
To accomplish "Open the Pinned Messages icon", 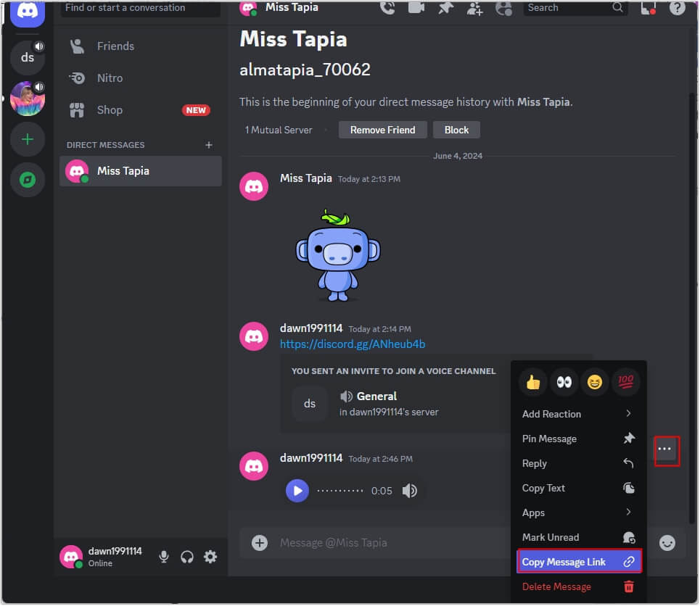I will 446,8.
